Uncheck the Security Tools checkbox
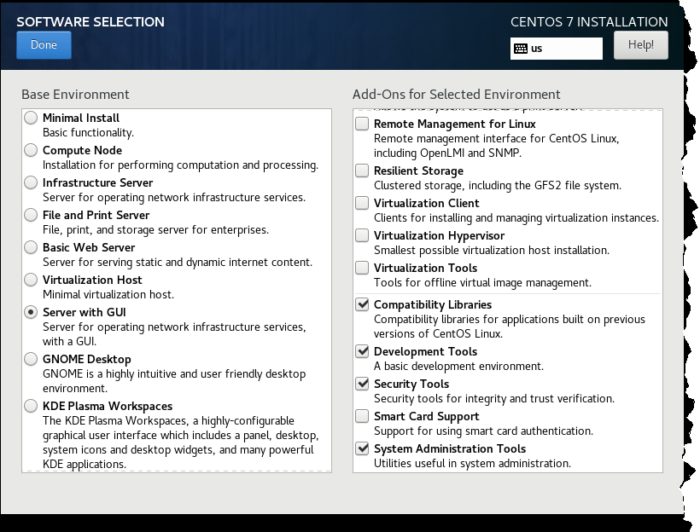 click(x=362, y=383)
